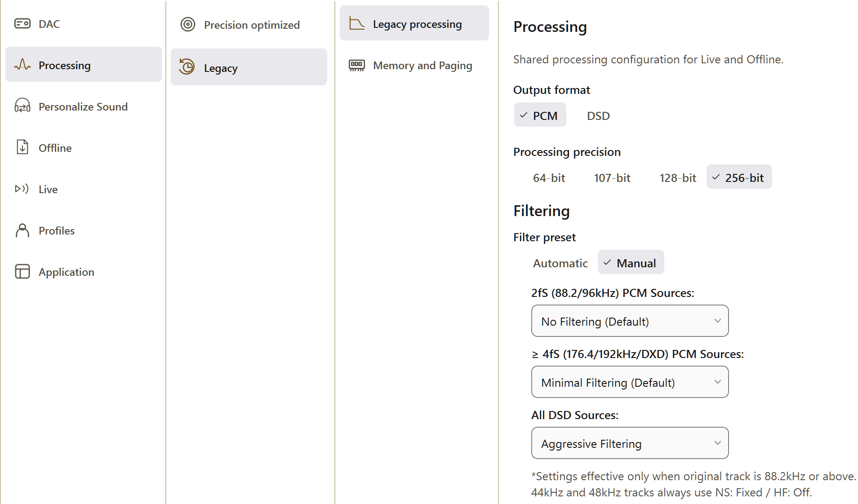Open the 4fS PCM Sources filtering dropdown
The width and height of the screenshot is (858, 504).
(x=630, y=382)
